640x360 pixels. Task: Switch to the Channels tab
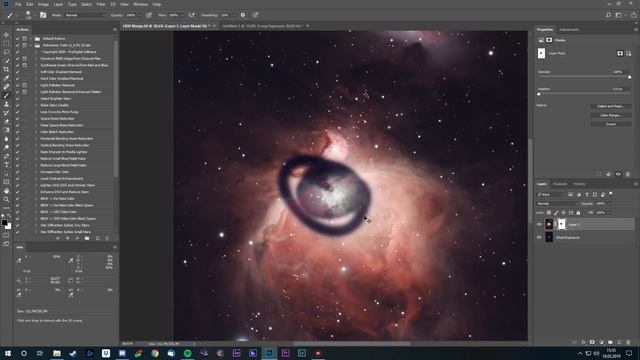point(560,184)
